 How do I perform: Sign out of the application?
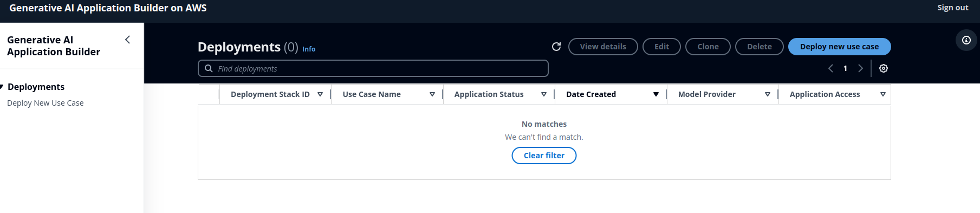click(x=952, y=8)
